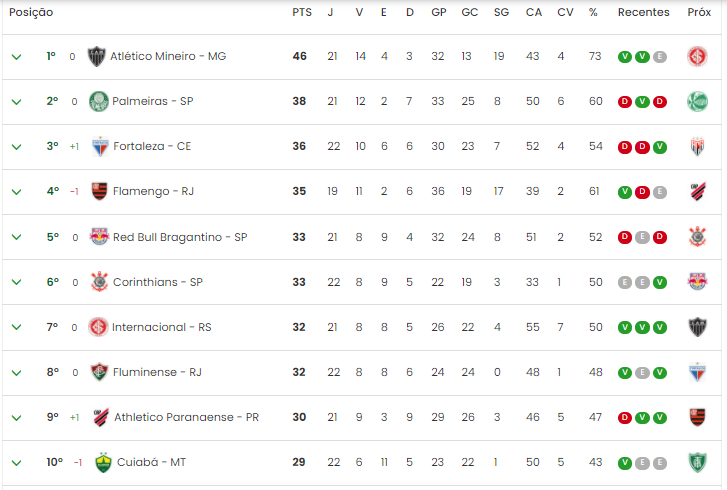The width and height of the screenshot is (727, 490).
Task: Expand the Corinthians row chevron
Action: pos(17,282)
